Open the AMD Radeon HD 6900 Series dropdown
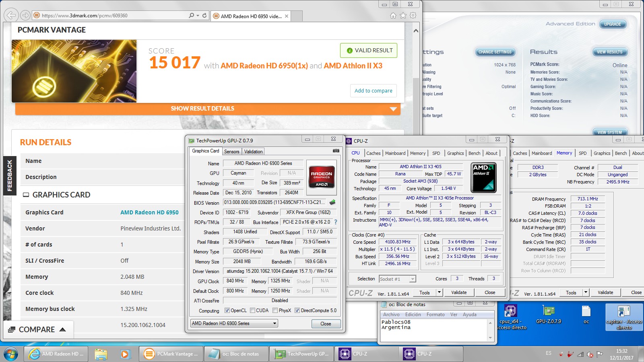The height and width of the screenshot is (362, 644). coord(234,323)
